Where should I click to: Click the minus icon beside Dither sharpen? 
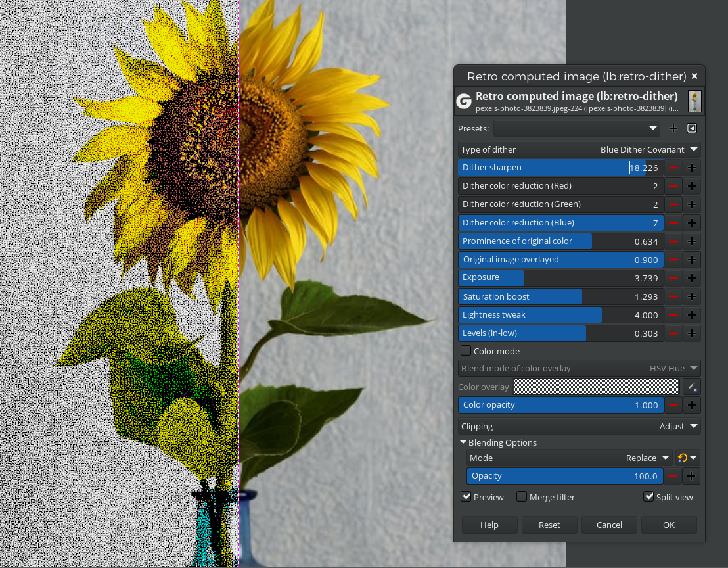[x=673, y=168]
